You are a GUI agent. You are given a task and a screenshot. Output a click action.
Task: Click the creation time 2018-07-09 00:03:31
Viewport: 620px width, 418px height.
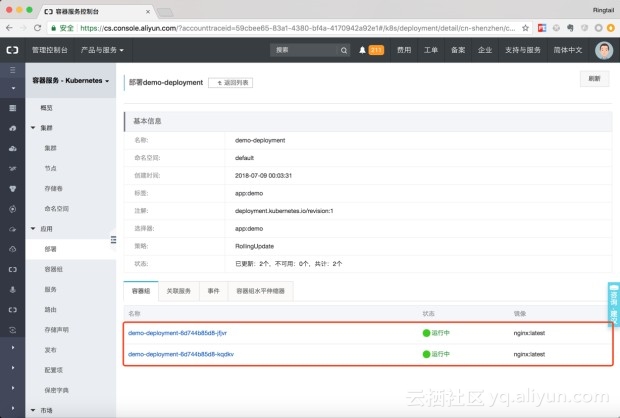pyautogui.click(x=263, y=176)
